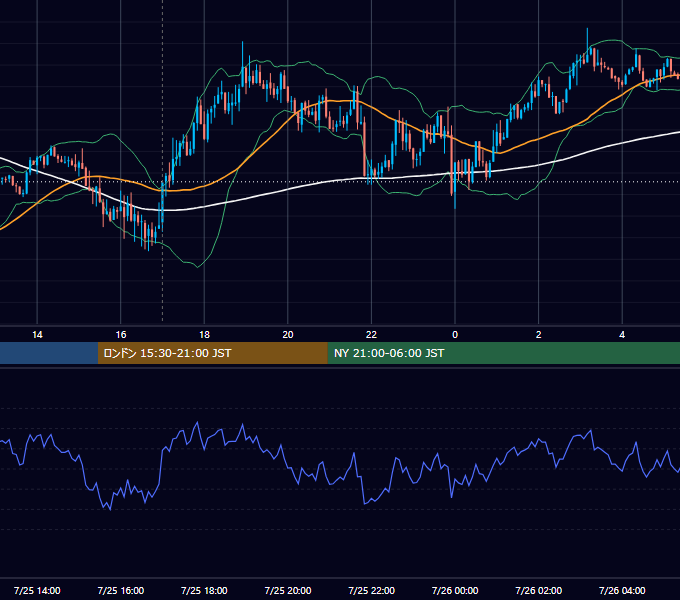The image size is (680, 600).
Task: Click the blue session bar before ロンドン
Action: click(49, 353)
